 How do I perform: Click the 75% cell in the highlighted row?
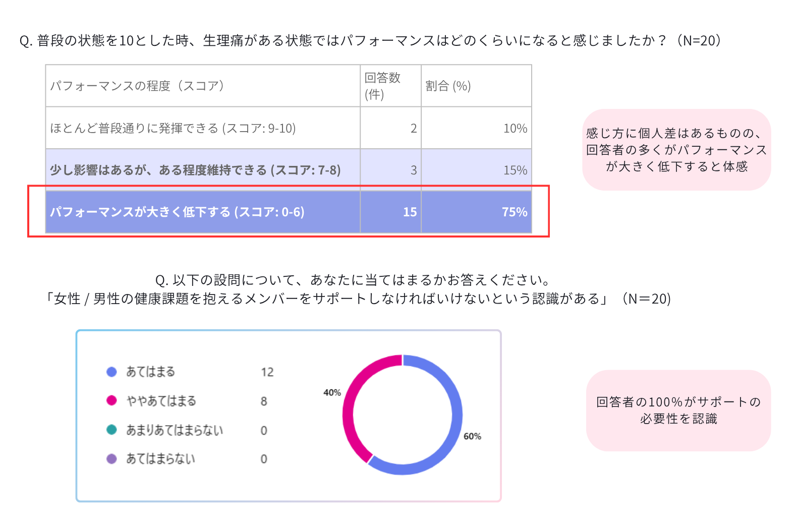(x=514, y=212)
